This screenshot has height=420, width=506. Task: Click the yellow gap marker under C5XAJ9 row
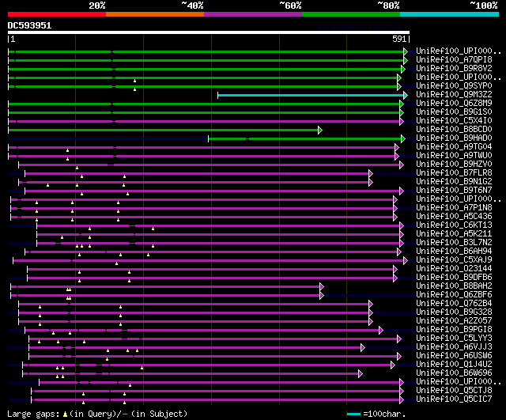(x=116, y=263)
